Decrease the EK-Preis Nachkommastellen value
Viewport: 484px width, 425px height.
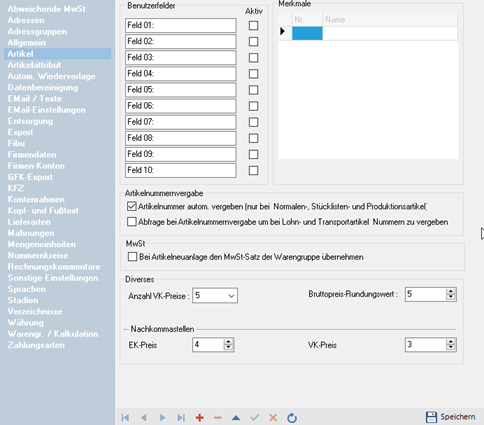[x=228, y=348]
